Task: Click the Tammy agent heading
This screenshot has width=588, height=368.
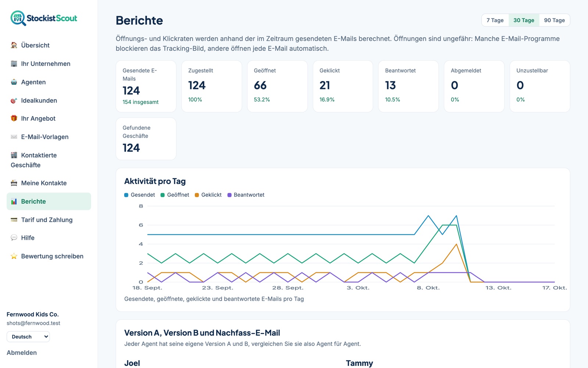Action: tap(359, 363)
